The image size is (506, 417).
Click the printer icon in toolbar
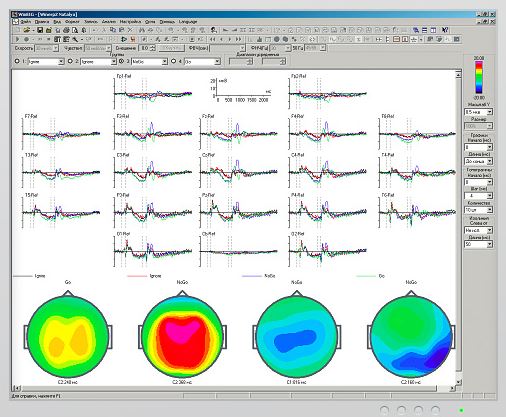(x=66, y=30)
